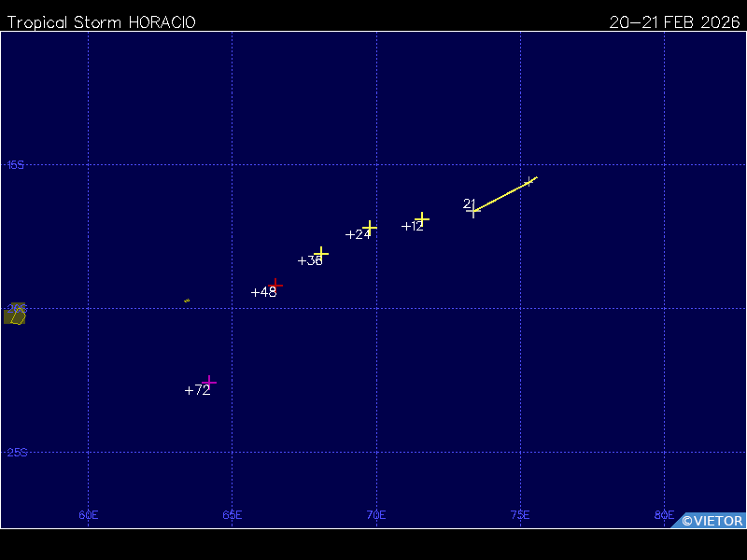Click the "+48" forecast hour text label
Screen dimensions: 747x560
click(x=263, y=292)
